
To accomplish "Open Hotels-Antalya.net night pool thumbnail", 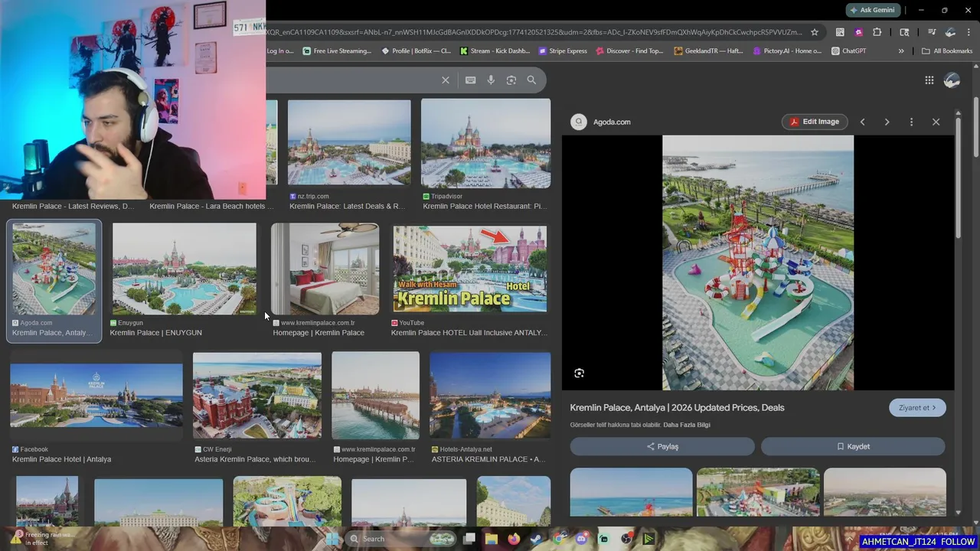I will tap(490, 396).
